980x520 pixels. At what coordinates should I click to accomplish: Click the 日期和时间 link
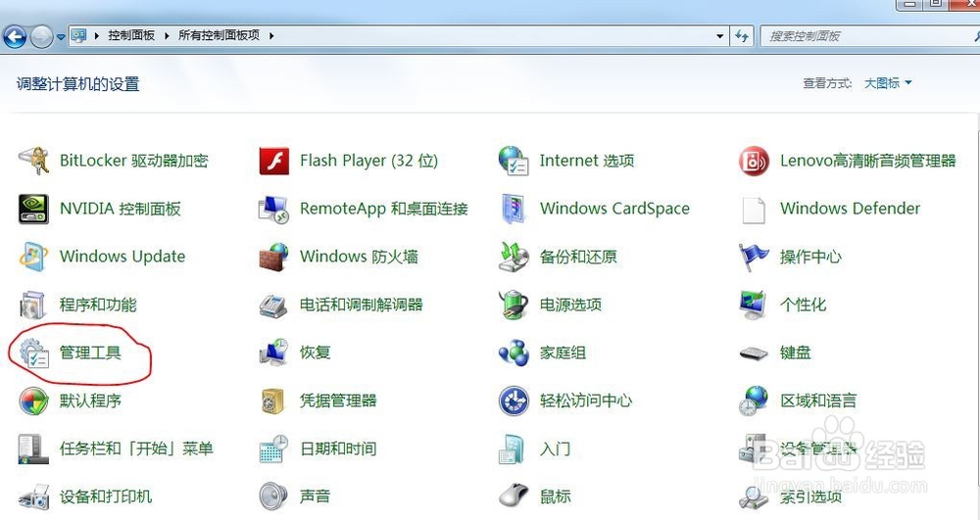pos(338,449)
